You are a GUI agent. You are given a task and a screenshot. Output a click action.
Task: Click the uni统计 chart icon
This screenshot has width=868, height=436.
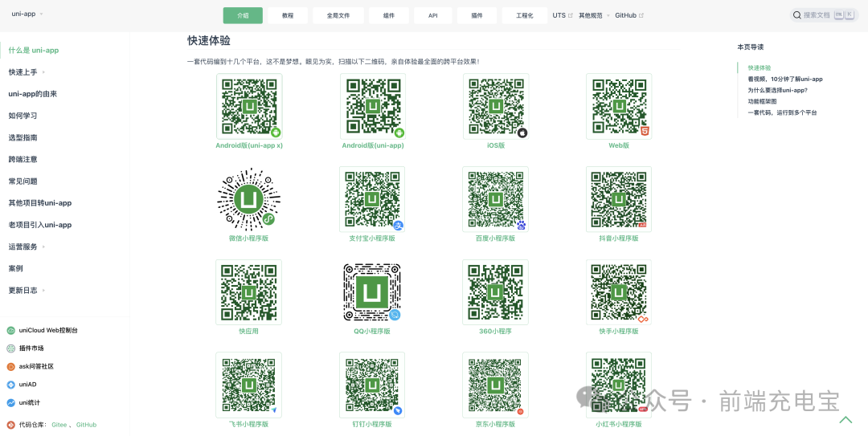pos(10,403)
